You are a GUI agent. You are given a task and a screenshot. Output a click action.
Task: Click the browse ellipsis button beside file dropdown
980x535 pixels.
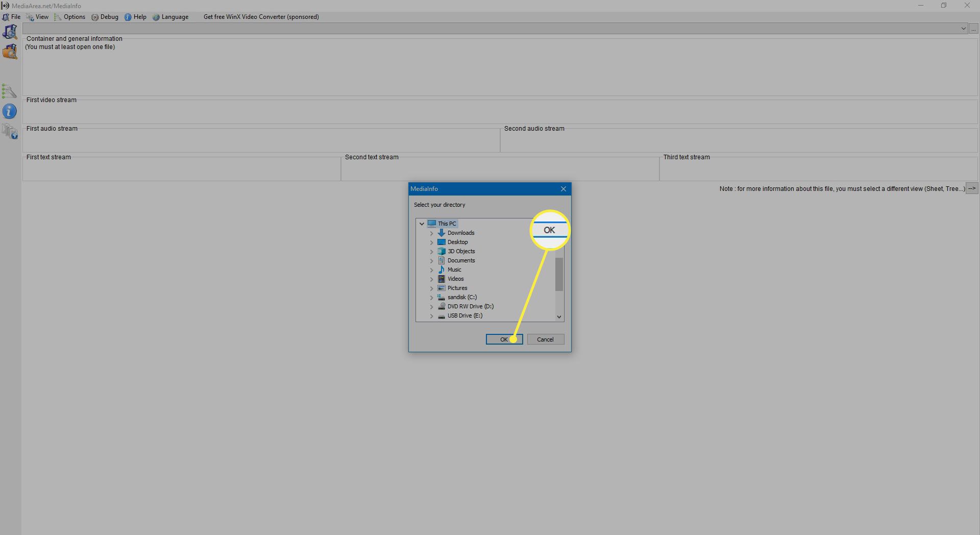(x=973, y=29)
